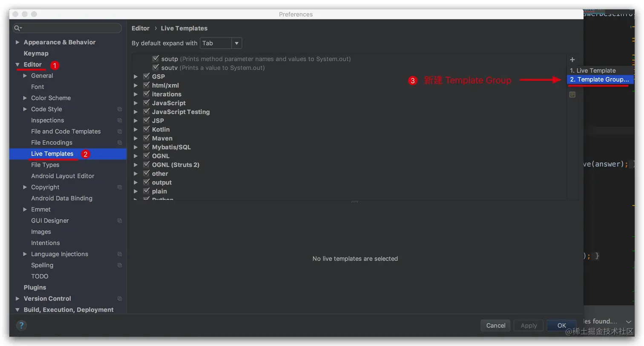This screenshot has height=346, width=644.
Task: Collapse the Editor section arrow
Action: 17,65
